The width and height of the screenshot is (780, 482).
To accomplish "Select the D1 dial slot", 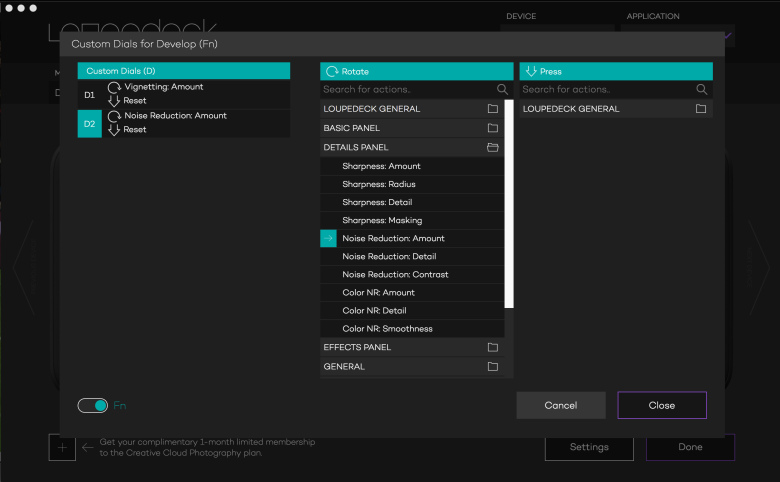I will (x=90, y=95).
